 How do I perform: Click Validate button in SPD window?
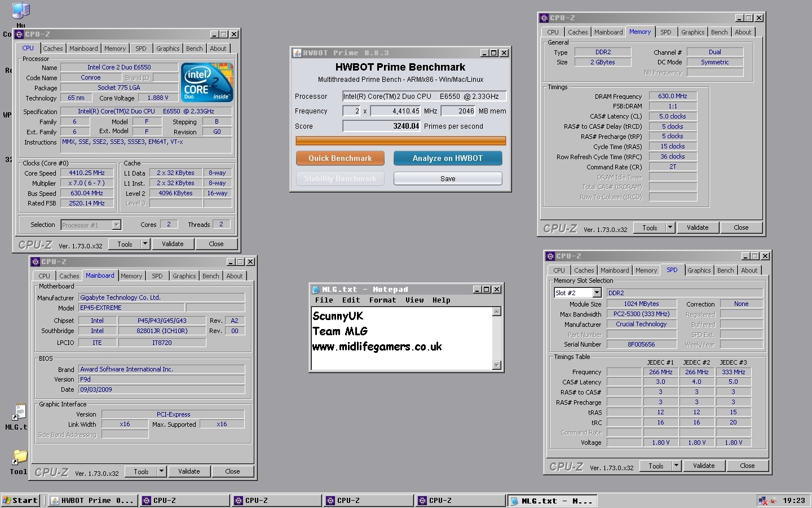(x=704, y=466)
